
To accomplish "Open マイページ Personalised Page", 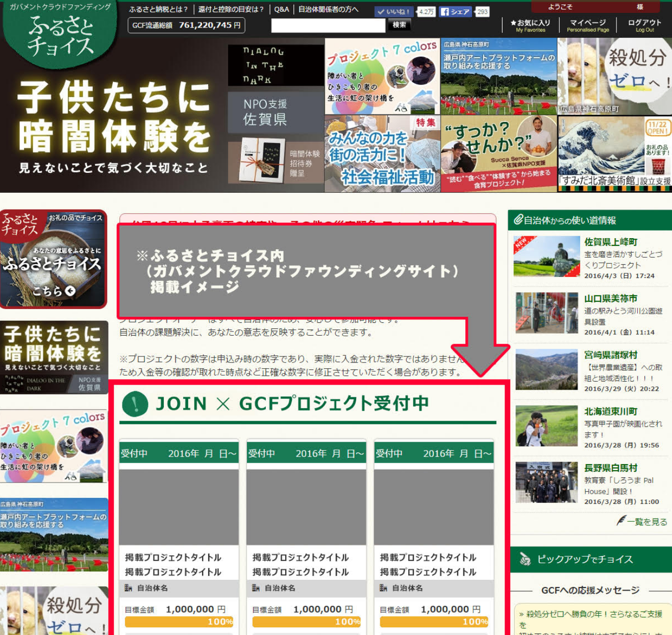I will click(588, 26).
